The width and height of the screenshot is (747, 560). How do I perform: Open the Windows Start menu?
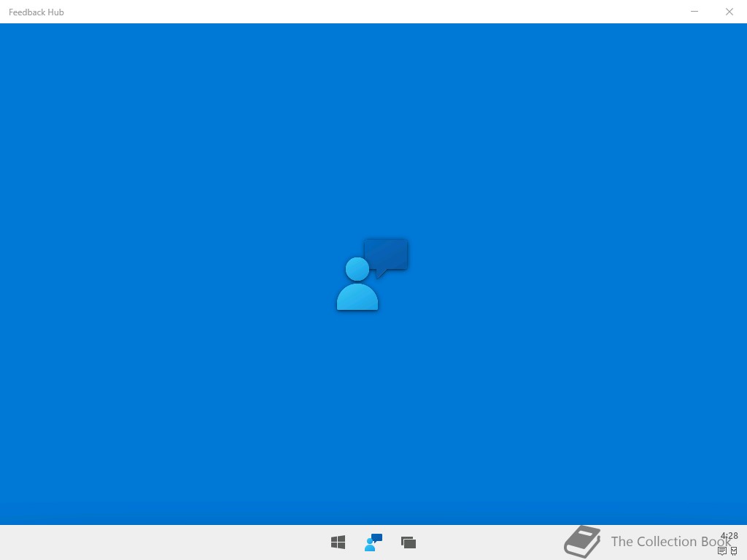click(338, 542)
